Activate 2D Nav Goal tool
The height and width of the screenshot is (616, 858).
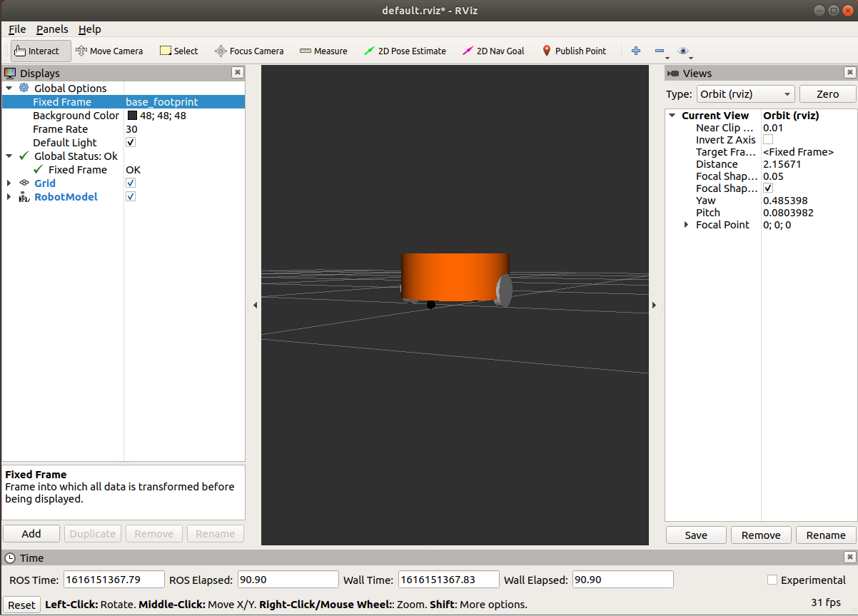click(493, 51)
